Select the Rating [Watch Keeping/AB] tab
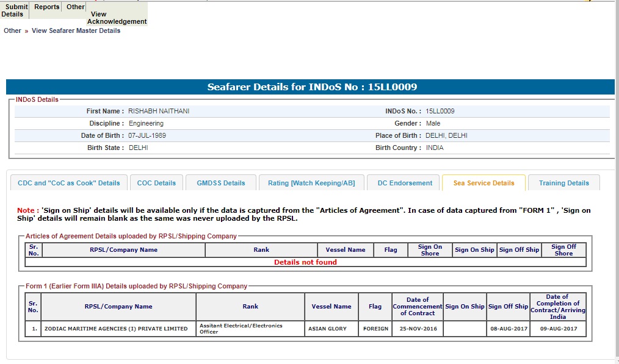This screenshot has width=619, height=364. point(312,183)
